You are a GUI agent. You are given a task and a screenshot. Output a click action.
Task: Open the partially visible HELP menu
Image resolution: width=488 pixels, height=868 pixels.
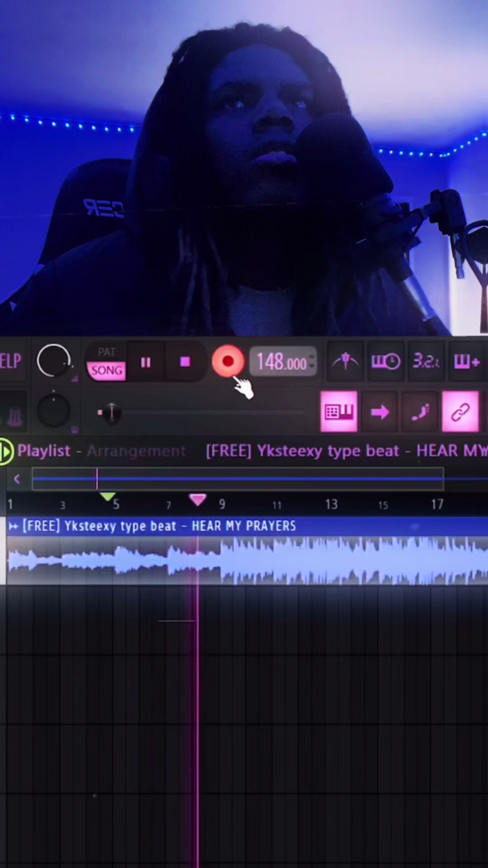pos(10,361)
